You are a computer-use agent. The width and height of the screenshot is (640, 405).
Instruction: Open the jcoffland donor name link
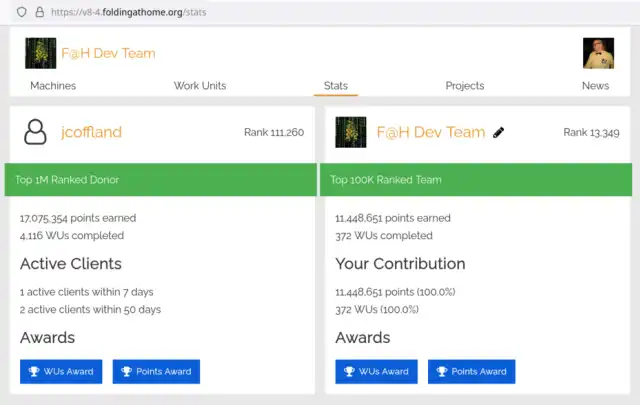[x=91, y=132]
